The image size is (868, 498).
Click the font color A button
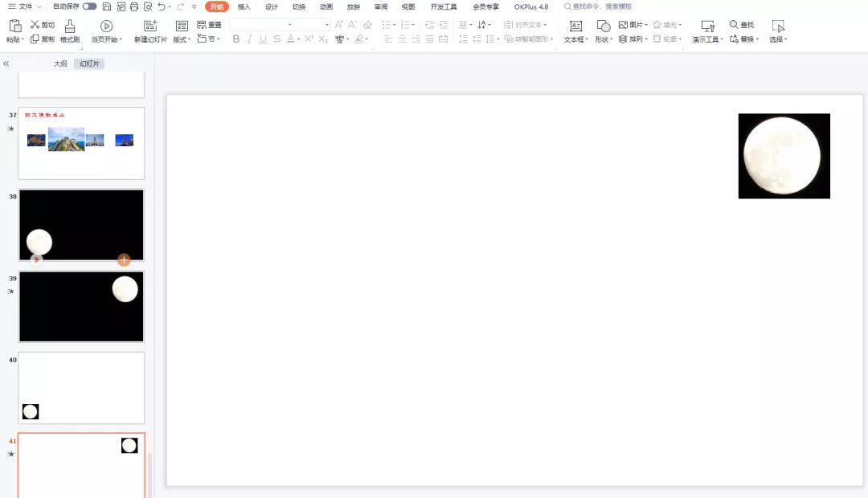tap(290, 39)
